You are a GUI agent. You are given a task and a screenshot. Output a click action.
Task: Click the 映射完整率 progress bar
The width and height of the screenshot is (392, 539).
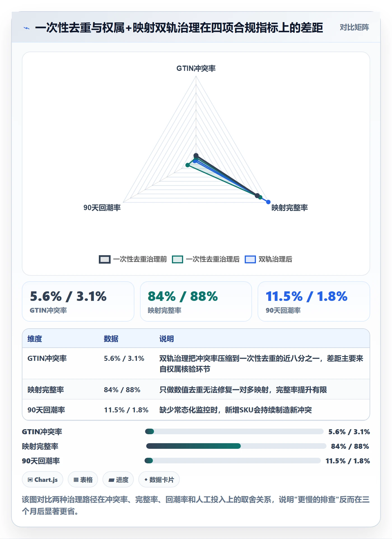coord(236,446)
